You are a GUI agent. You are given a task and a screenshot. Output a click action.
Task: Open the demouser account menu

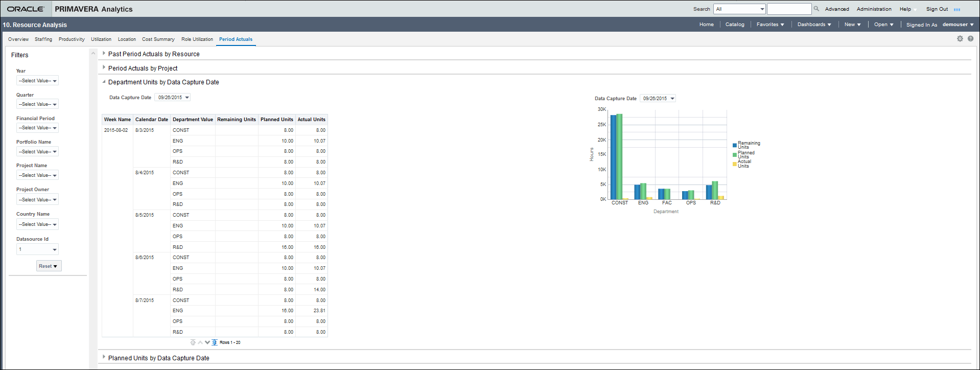click(x=958, y=25)
